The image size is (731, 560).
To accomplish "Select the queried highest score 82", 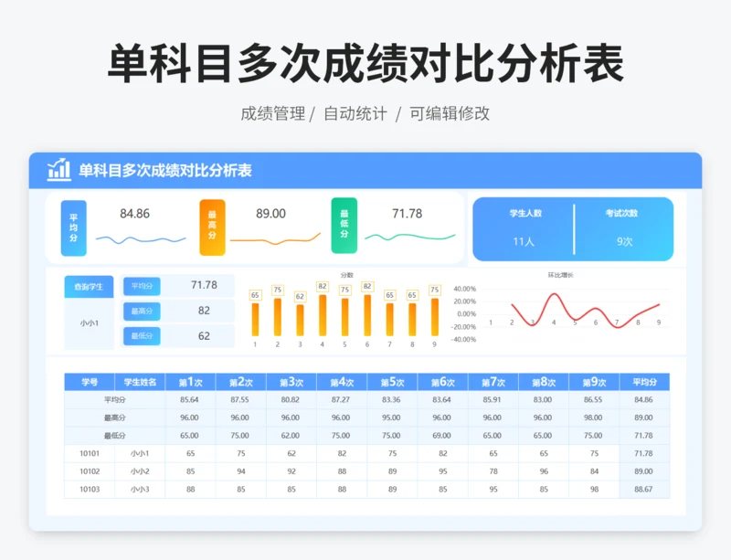I will 204,311.
